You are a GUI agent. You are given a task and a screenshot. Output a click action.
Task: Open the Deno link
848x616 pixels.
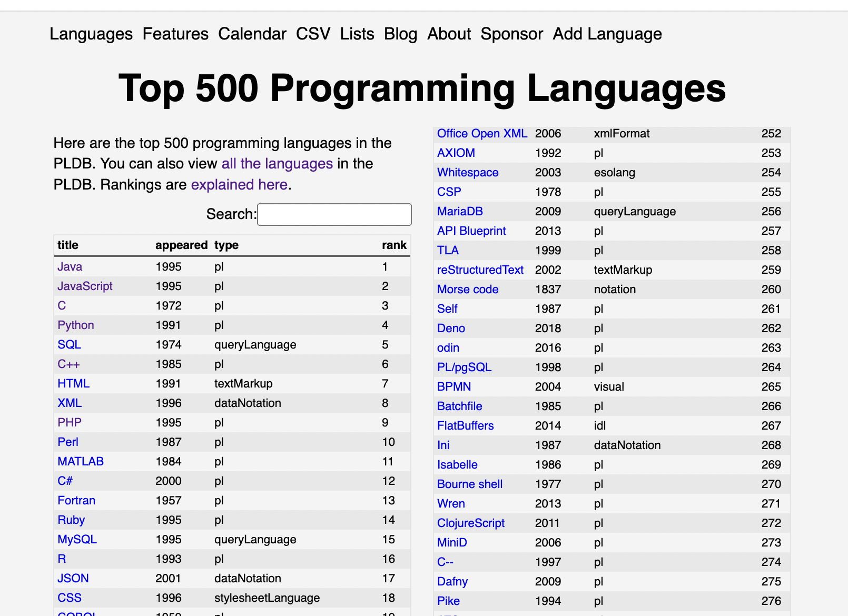click(x=451, y=329)
